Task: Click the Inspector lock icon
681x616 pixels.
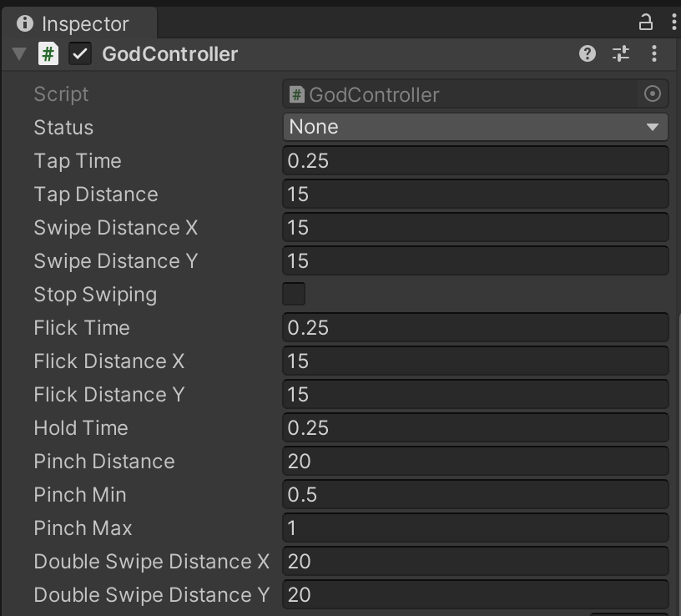Action: 646,23
